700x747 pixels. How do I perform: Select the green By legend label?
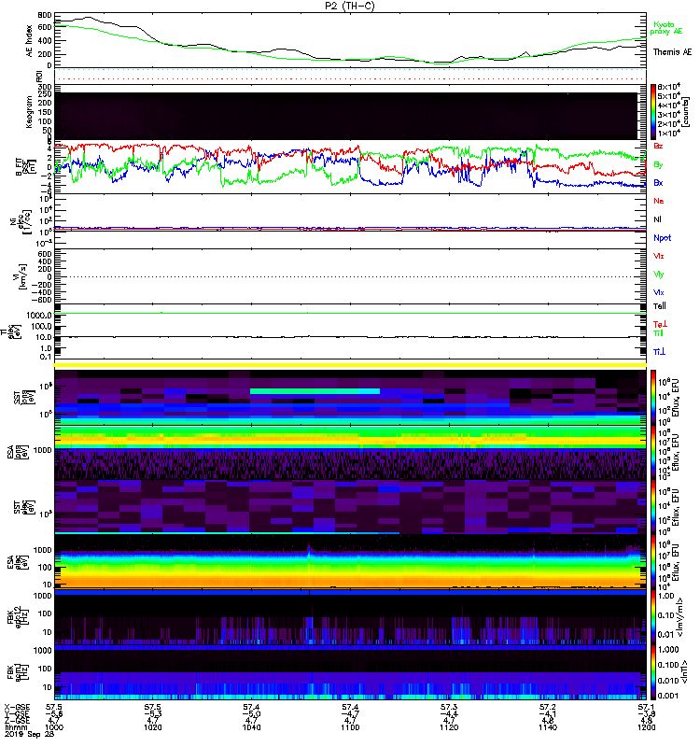tap(659, 164)
